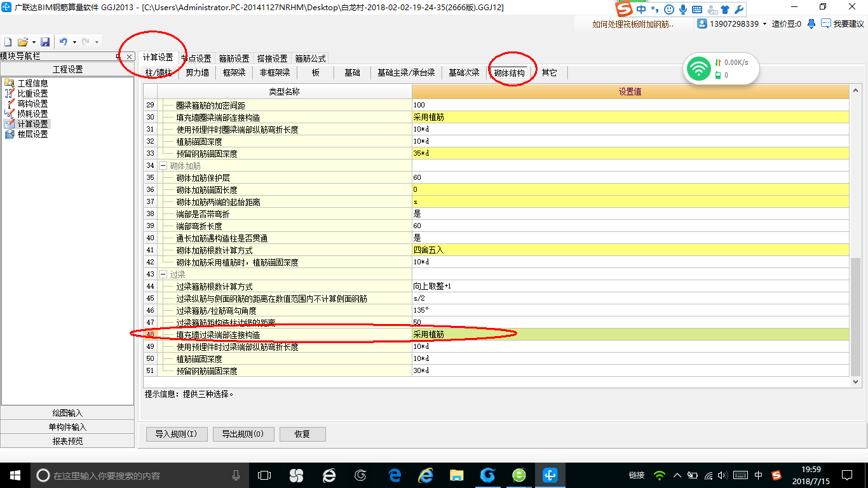Open 损耗设置 in navigation tree
868x488 pixels.
click(26, 114)
